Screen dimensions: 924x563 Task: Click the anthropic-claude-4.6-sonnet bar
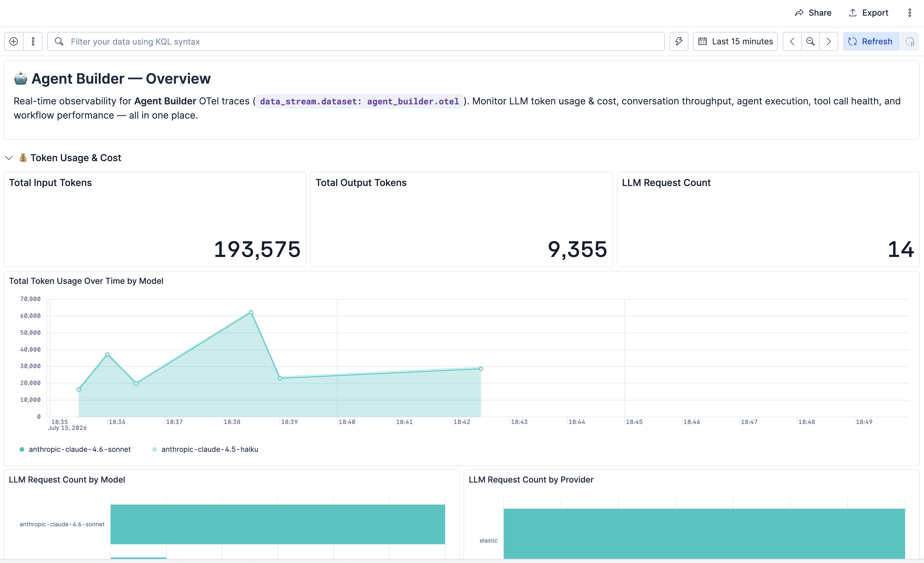coord(278,524)
